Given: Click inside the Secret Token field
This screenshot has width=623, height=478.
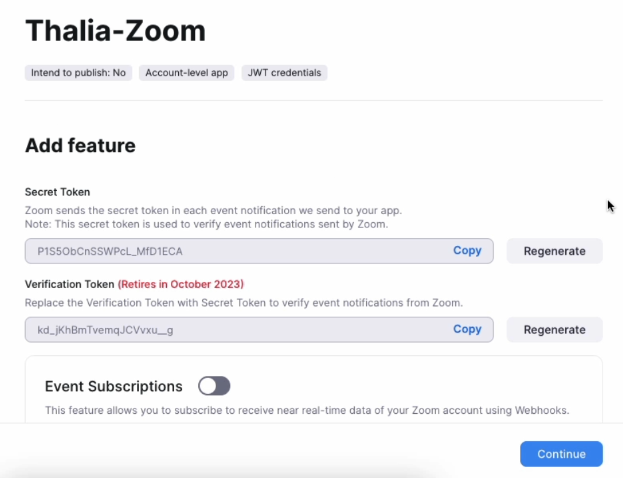Looking at the screenshot, I should [x=230, y=250].
